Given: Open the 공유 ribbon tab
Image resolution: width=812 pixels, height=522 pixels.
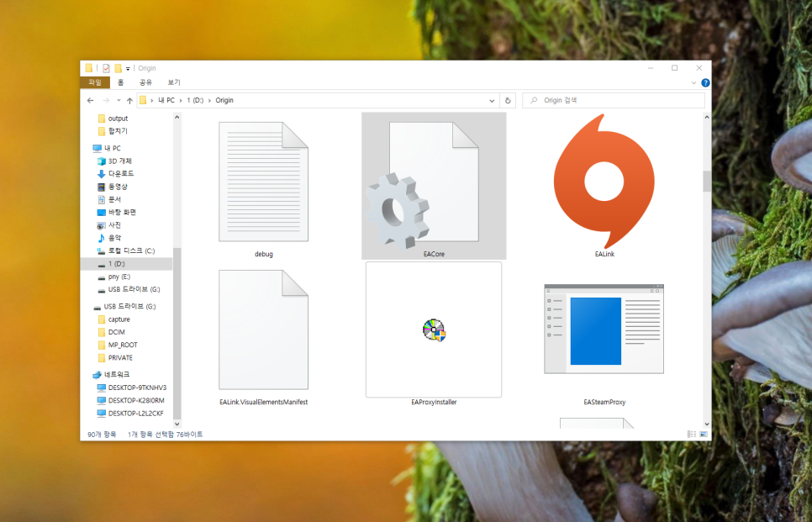Looking at the screenshot, I should point(146,82).
